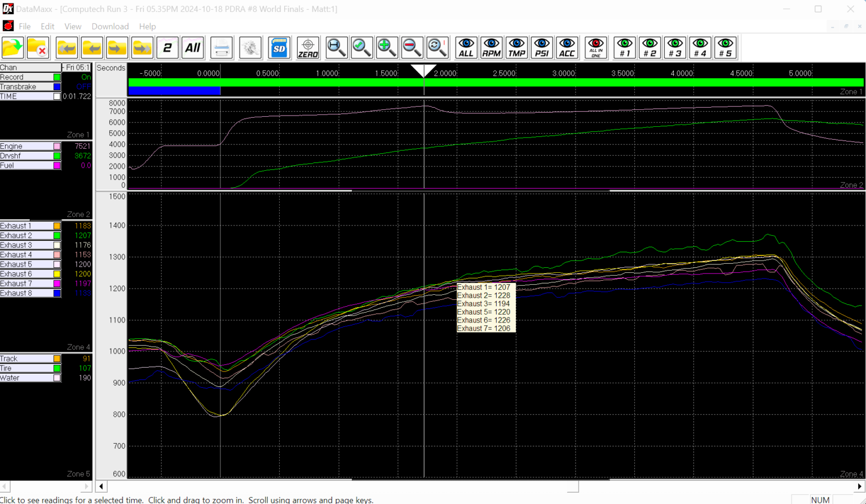Click the zoom out magnifier with red minus
Viewport: 866px width, 504px height.
pyautogui.click(x=412, y=48)
